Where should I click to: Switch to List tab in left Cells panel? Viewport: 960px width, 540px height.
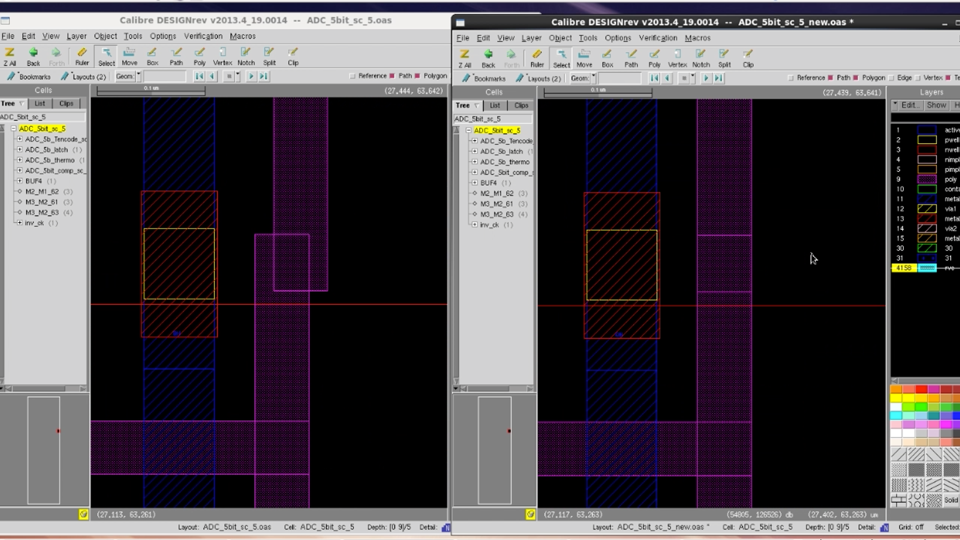pos(40,103)
